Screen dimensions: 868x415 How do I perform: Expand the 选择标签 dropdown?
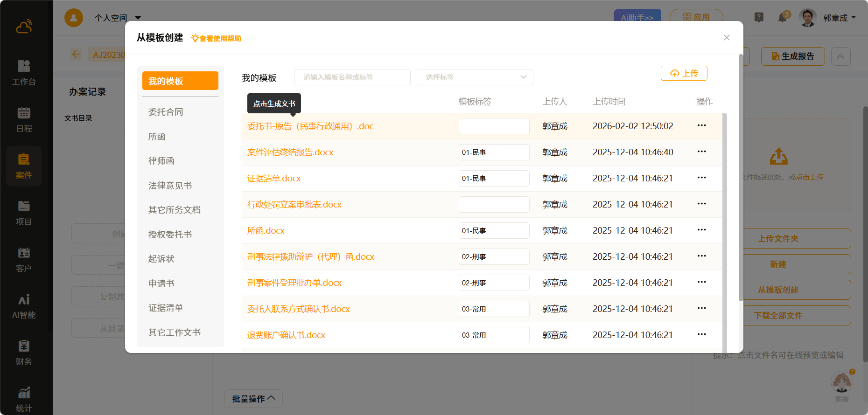[x=475, y=77]
